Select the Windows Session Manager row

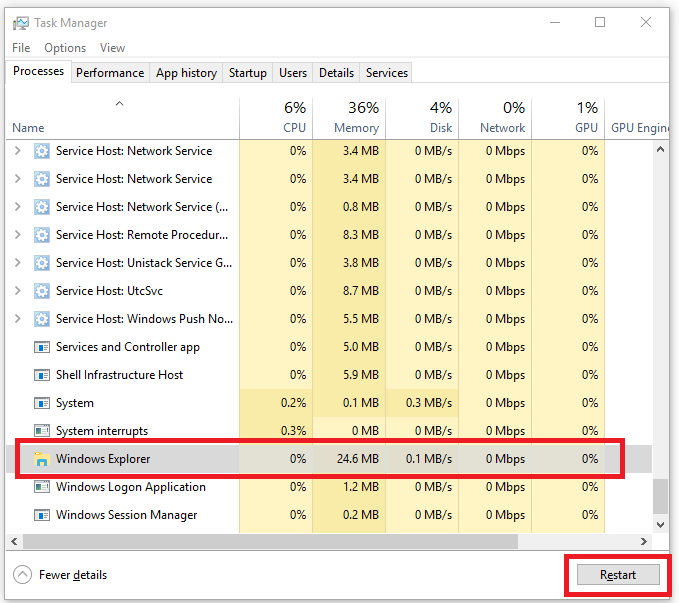tap(329, 515)
